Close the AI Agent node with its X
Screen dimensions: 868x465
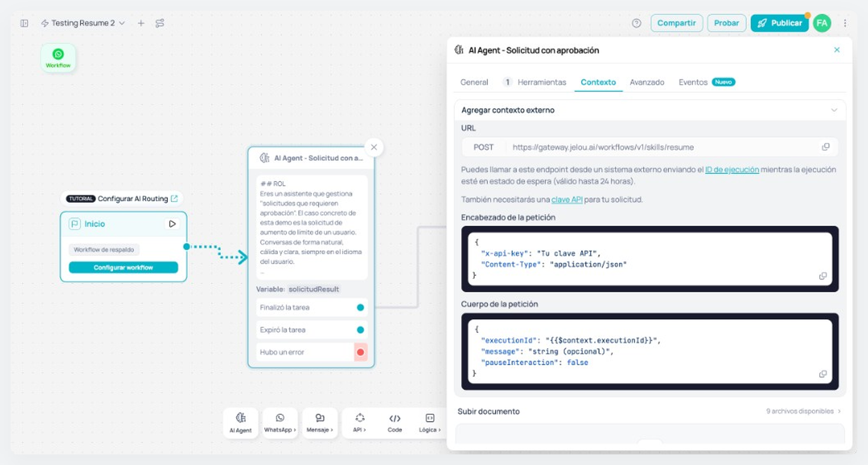374,147
